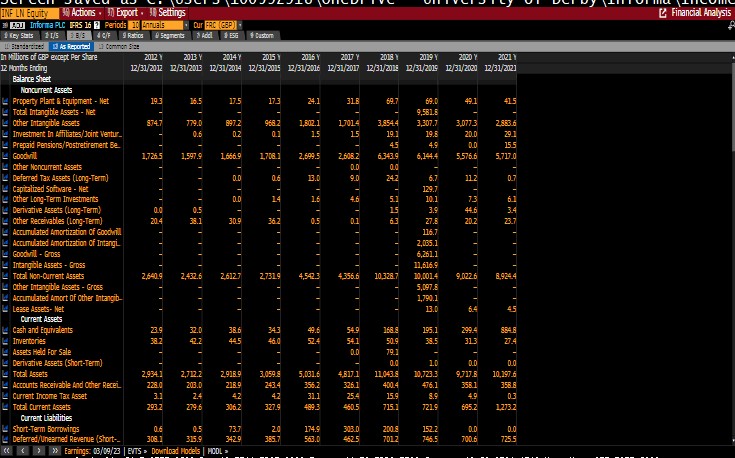This screenshot has width=735, height=458.
Task: Click the Download Models link
Action: coord(175,451)
